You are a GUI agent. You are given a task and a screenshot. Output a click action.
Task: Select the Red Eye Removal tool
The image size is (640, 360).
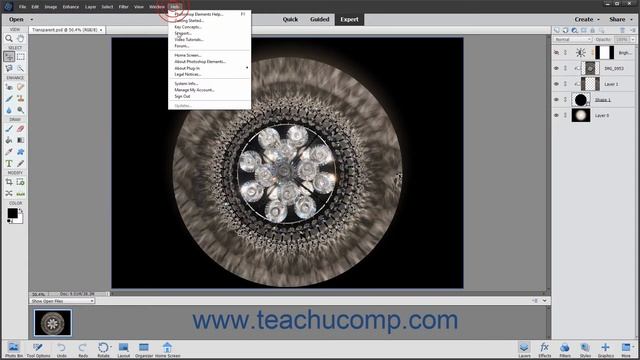(9, 87)
